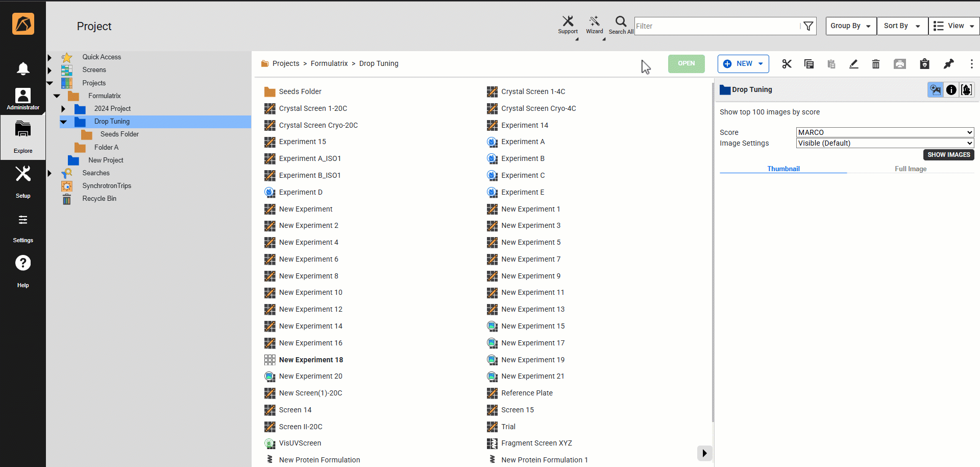Toggle the top-scored images panel view
Screen dimensions: 980x467
tap(935, 90)
